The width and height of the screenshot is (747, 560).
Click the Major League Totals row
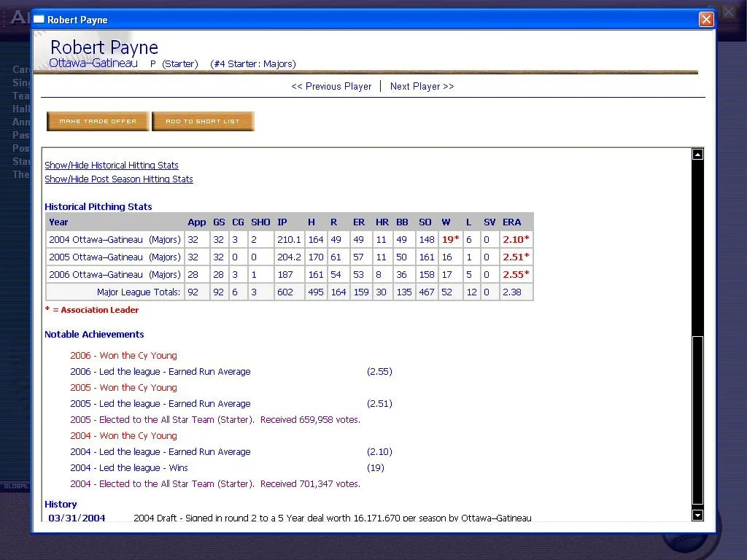pos(139,292)
